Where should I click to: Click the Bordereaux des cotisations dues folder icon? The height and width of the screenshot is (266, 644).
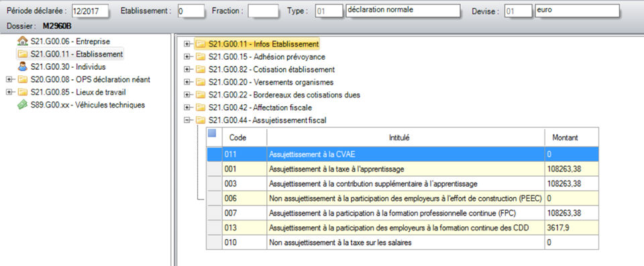pyautogui.click(x=201, y=95)
